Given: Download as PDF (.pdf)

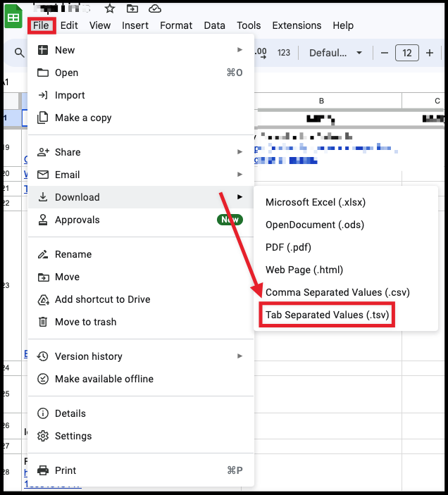Looking at the screenshot, I should click(x=346, y=247).
